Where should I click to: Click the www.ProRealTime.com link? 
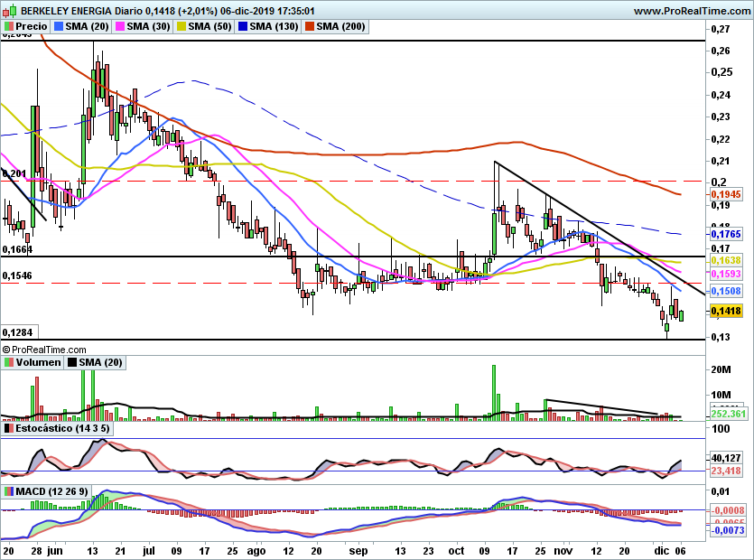692,11
